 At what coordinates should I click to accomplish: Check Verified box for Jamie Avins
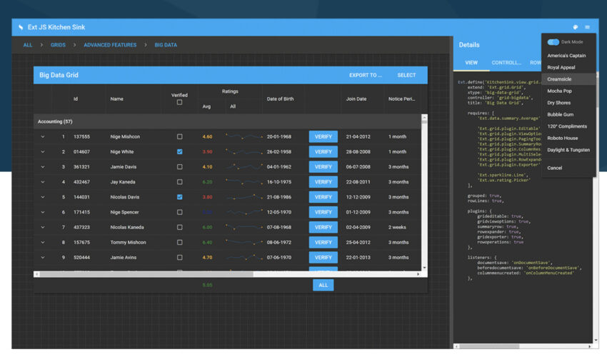180,257
